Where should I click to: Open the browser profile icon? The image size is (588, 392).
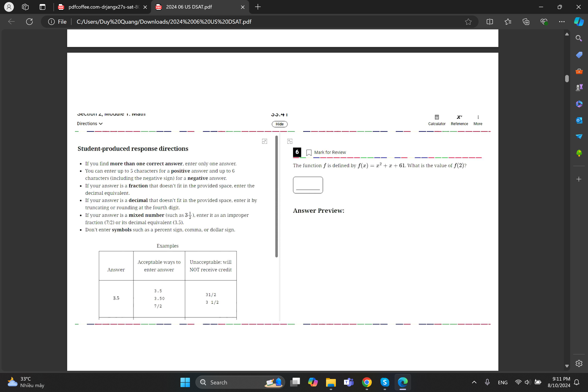pyautogui.click(x=9, y=7)
